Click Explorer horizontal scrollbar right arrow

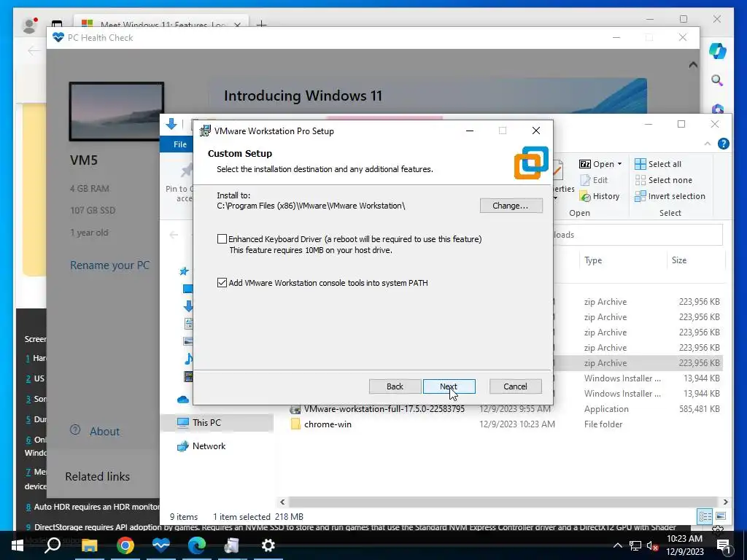coord(725,502)
